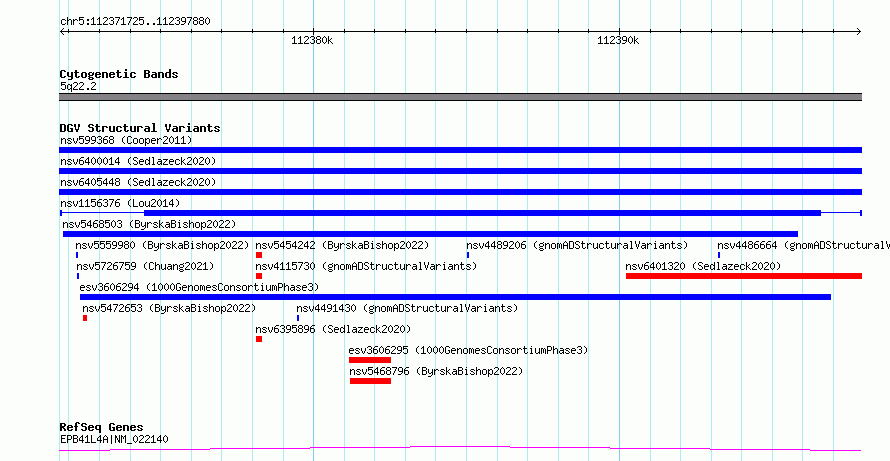Select the nsv6405448 blue variant bar
This screenshot has height=461, width=890.
pyautogui.click(x=460, y=192)
